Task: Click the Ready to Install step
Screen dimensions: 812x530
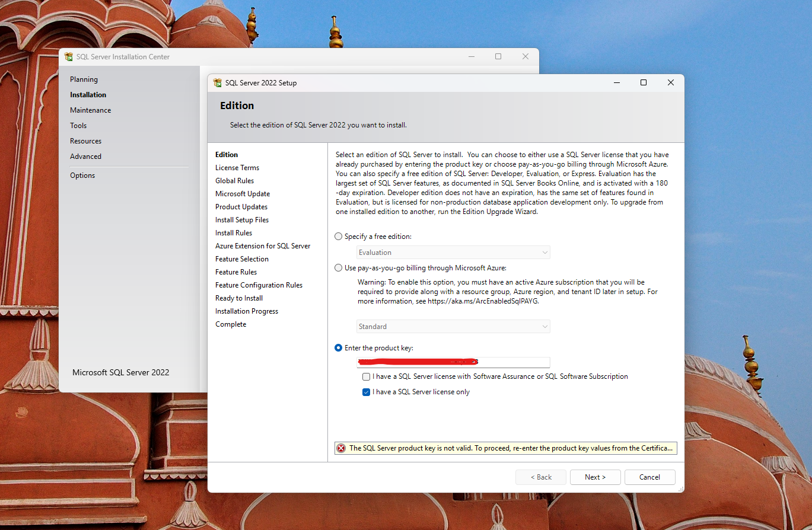Action: coord(239,298)
